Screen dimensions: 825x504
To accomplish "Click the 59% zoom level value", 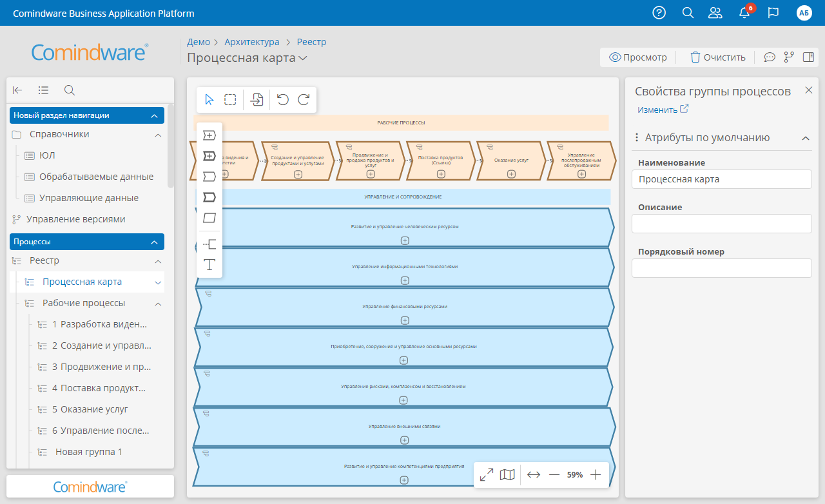I will tap(575, 475).
